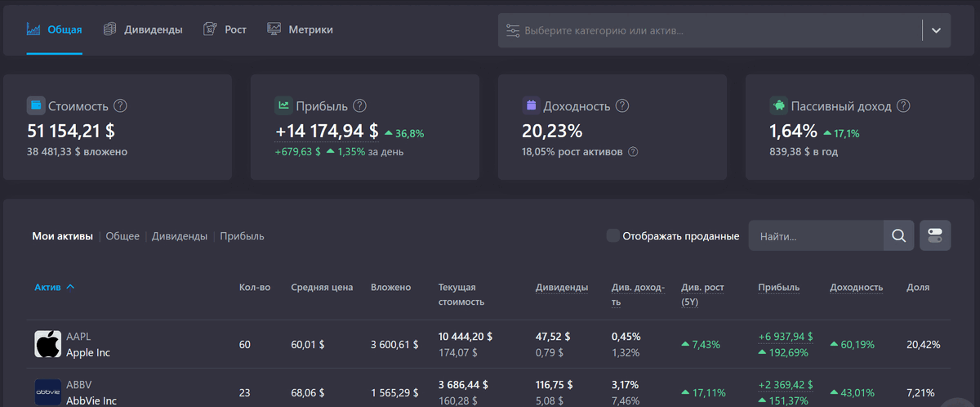Select the Дивиденды table view
980x407 pixels.
pyautogui.click(x=180, y=236)
